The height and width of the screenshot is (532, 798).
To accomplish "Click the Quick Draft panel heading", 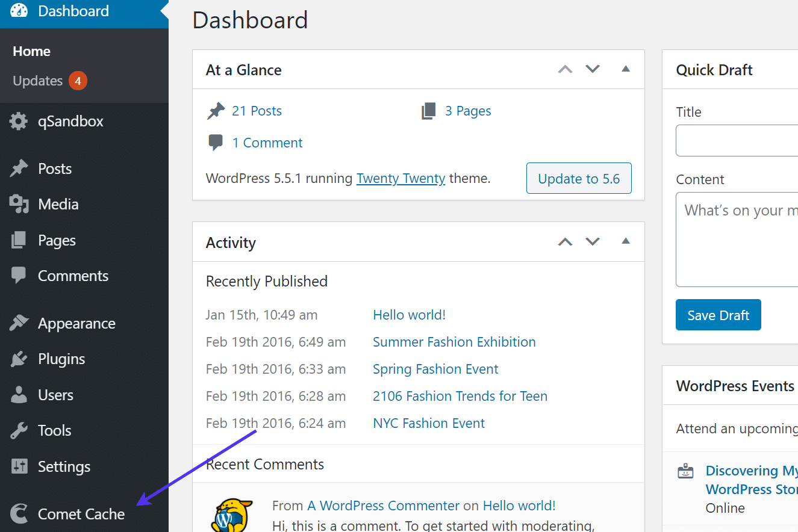I will click(714, 70).
